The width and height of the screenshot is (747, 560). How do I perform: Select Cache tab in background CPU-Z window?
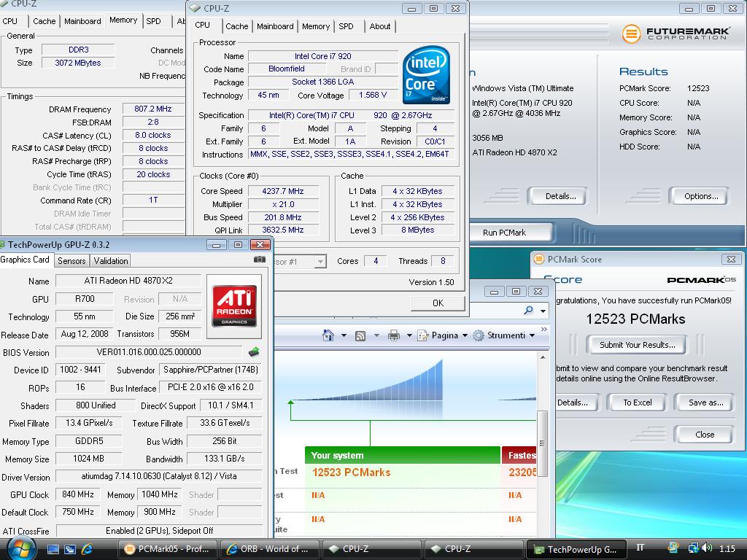coord(44,21)
